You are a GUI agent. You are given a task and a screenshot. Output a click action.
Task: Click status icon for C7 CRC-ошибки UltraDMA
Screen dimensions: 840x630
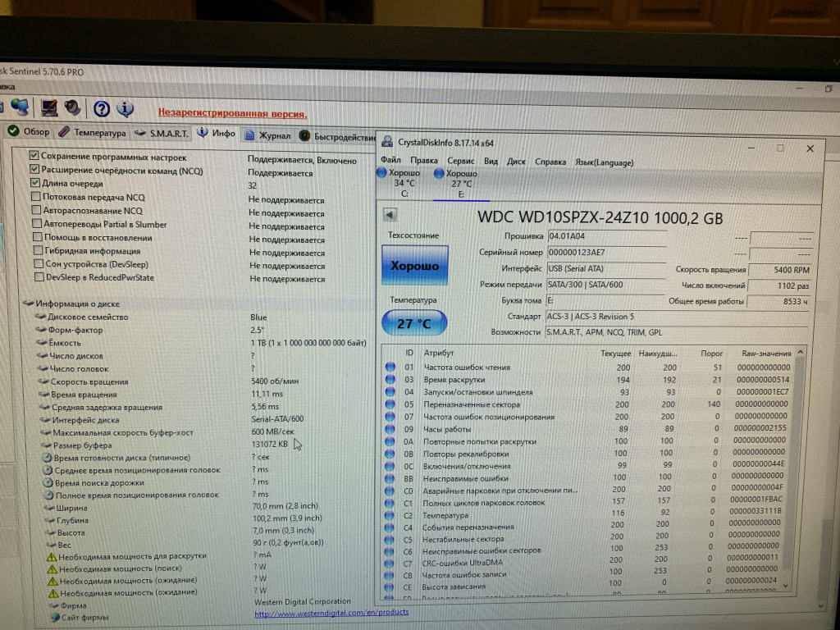[x=390, y=563]
